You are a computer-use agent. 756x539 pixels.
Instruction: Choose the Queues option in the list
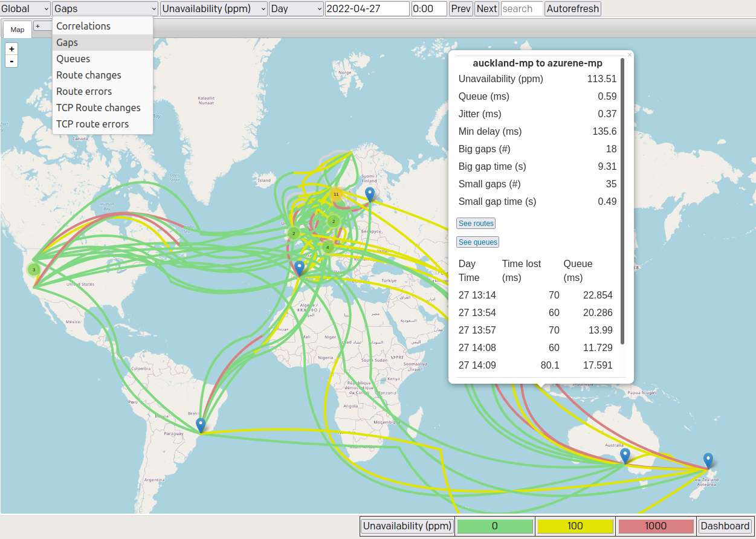(73, 59)
